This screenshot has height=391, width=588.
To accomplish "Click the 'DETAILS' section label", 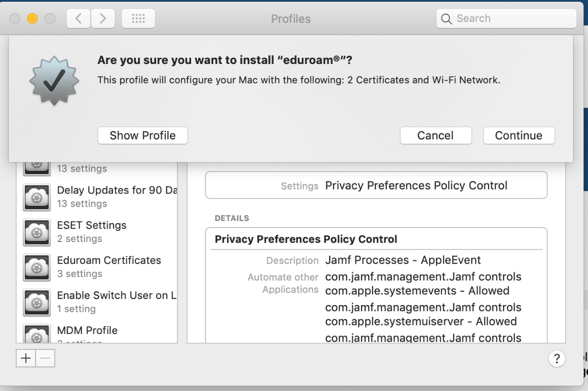I will click(x=232, y=218).
